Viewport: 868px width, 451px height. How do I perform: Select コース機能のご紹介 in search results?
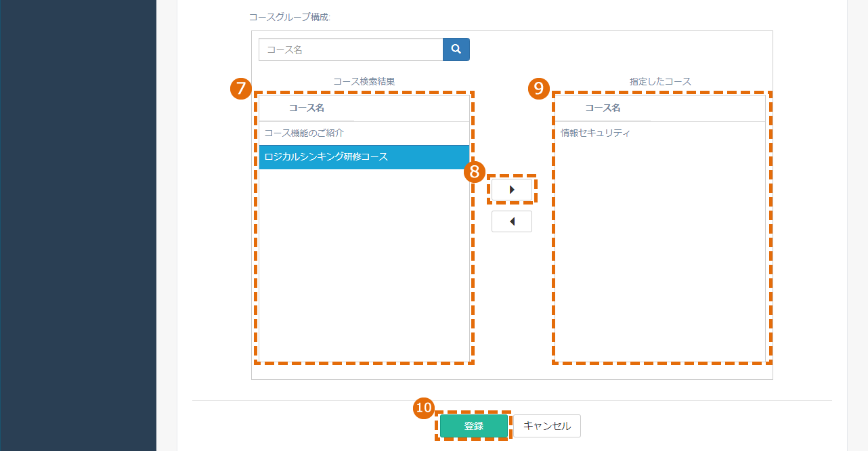tap(364, 133)
